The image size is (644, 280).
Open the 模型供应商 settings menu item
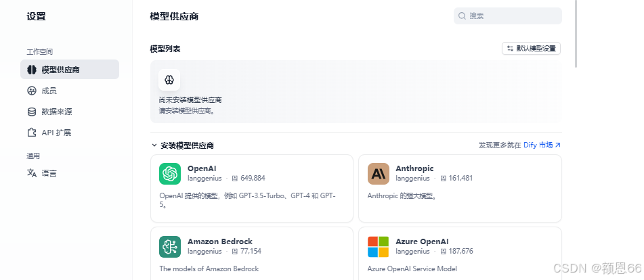click(70, 69)
